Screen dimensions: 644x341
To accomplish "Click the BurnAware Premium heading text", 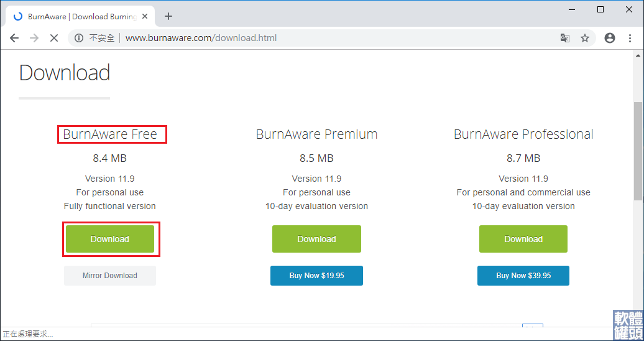I will [x=316, y=134].
